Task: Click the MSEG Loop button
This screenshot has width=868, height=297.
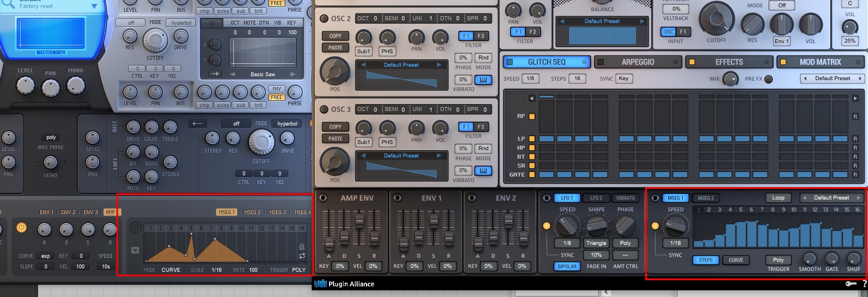Action: 778,198
